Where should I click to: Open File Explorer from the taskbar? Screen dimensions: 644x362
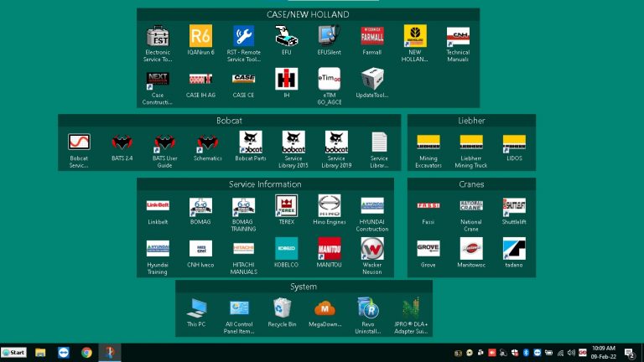[x=40, y=353]
